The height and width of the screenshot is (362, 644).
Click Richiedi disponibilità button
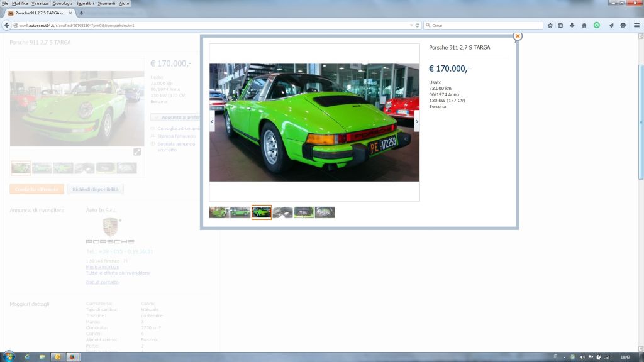(96, 189)
